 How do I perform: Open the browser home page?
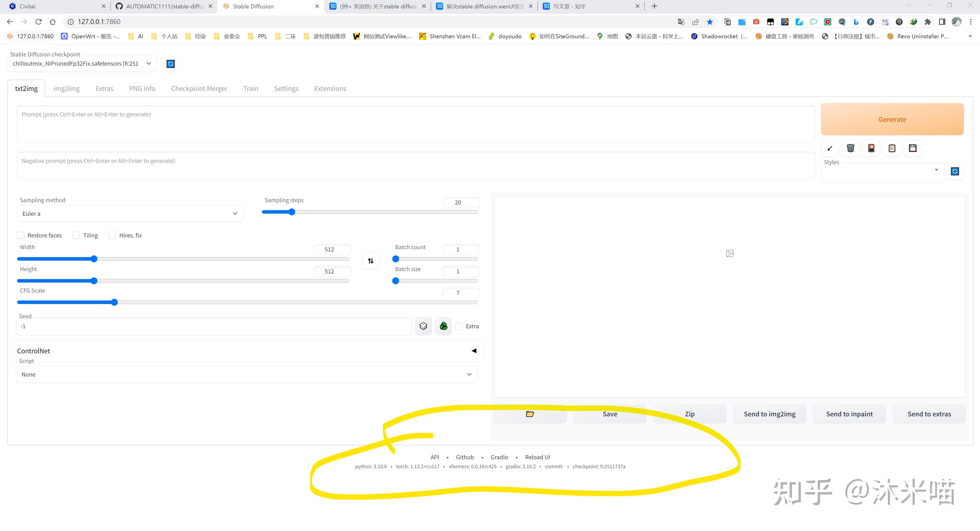(53, 22)
